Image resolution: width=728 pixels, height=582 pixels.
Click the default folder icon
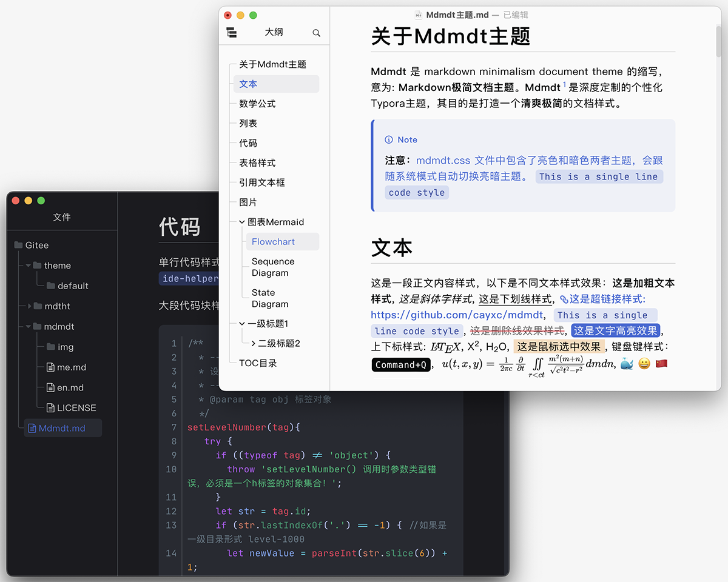tap(51, 286)
